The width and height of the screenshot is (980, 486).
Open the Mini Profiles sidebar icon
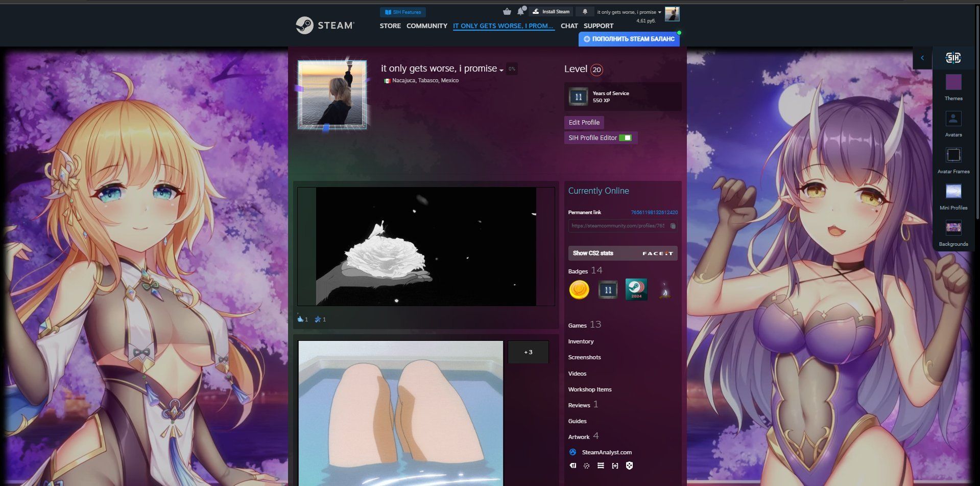953,192
